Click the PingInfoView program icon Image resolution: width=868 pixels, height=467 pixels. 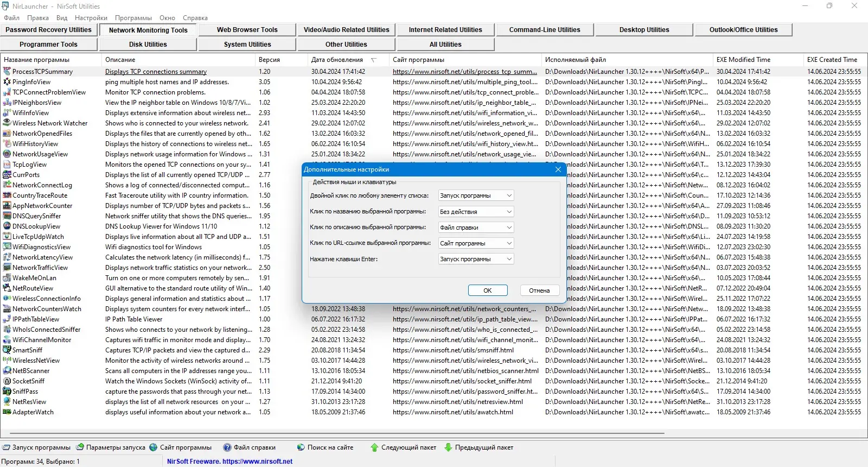(x=7, y=81)
